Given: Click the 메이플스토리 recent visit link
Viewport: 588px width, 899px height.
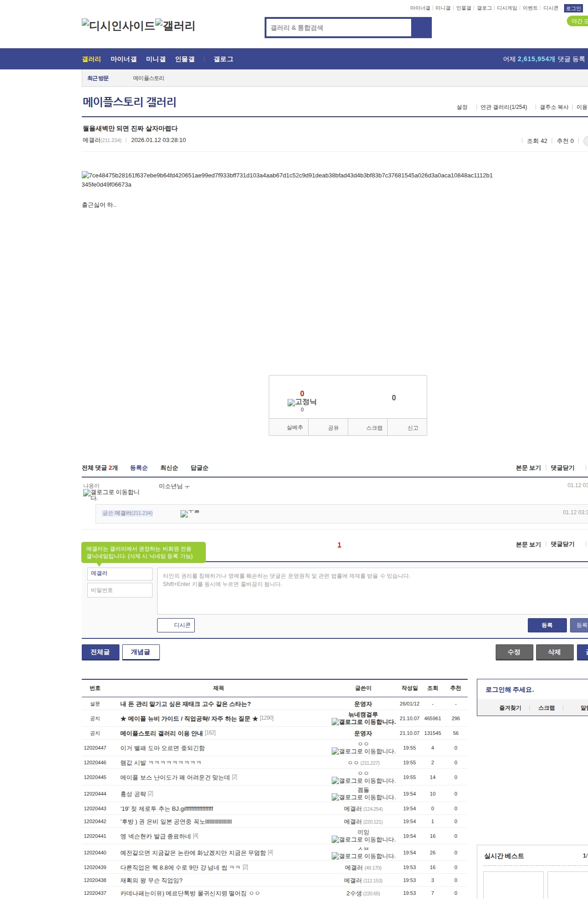Looking at the screenshot, I should click(148, 78).
